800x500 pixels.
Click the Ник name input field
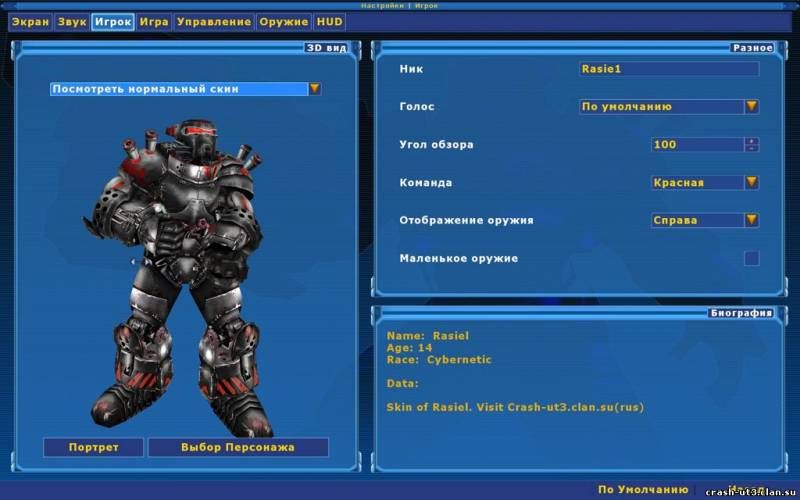(x=668, y=69)
